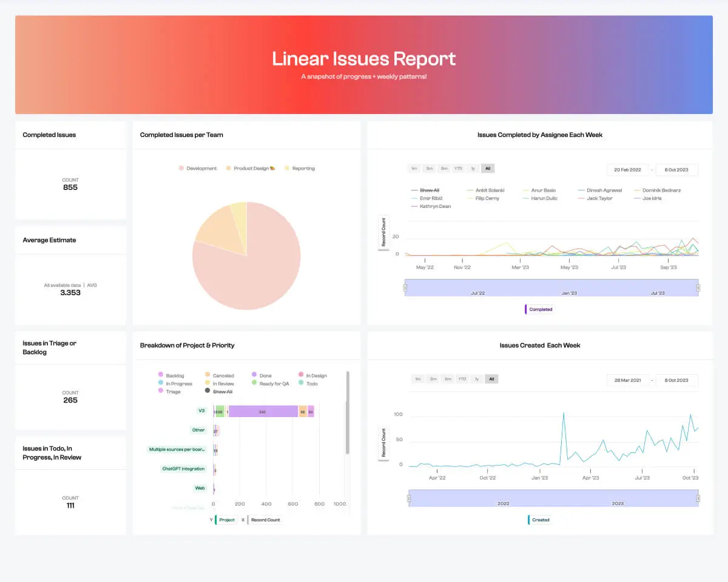Open the 28 Mar 2021 date field on Issues Created
The height and width of the screenshot is (582, 728).
(629, 380)
